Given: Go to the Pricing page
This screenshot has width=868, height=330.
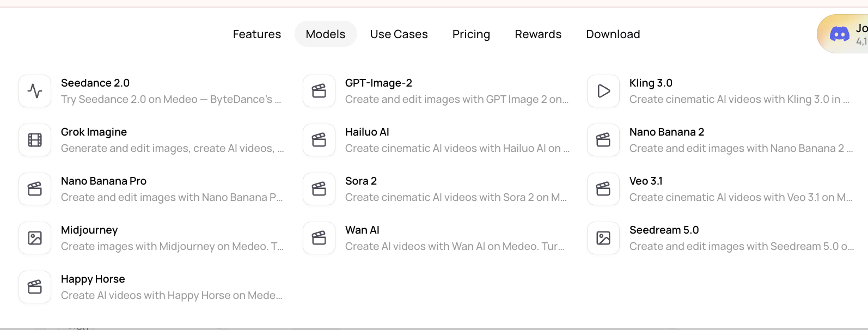Looking at the screenshot, I should [x=471, y=34].
